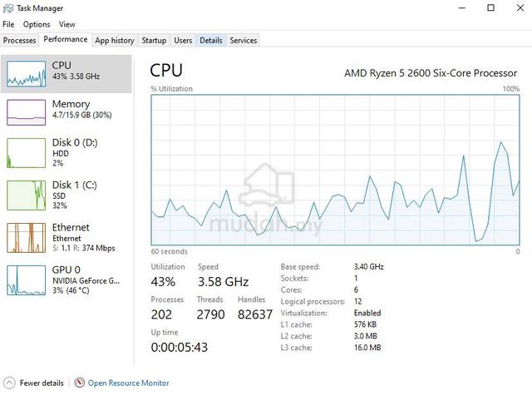The image size is (532, 396).
Task: Switch to the Users tab
Action: click(x=183, y=41)
